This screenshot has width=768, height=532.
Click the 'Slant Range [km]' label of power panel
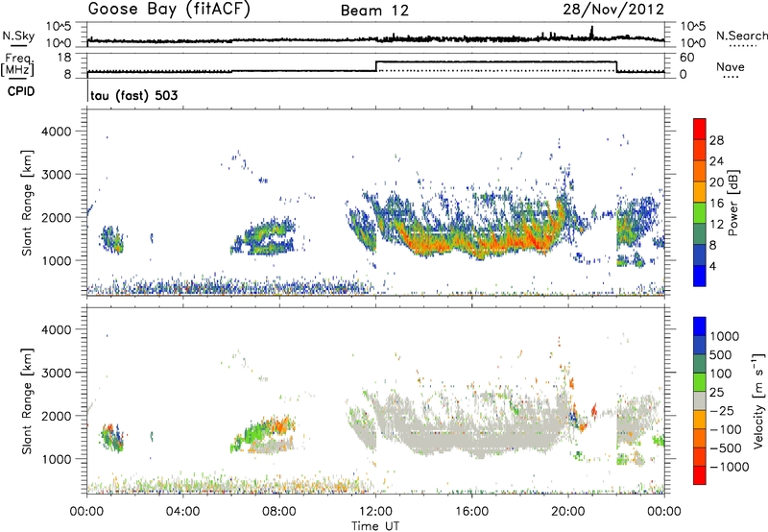pyautogui.click(x=27, y=203)
